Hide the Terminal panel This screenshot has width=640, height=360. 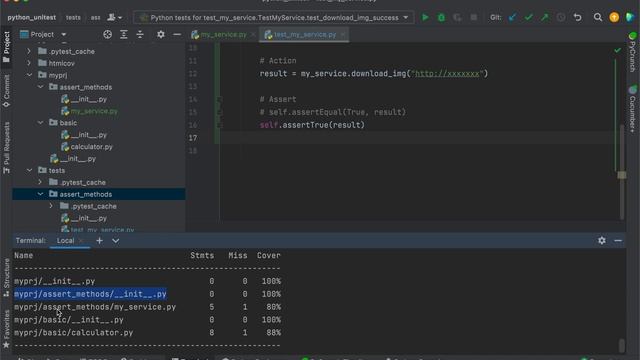point(618,241)
